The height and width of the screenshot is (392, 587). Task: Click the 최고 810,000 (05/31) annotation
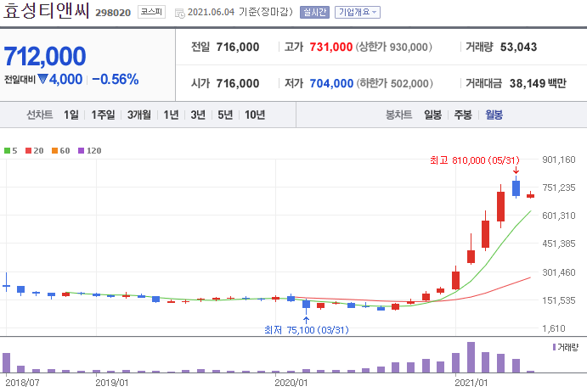pyautogui.click(x=474, y=160)
